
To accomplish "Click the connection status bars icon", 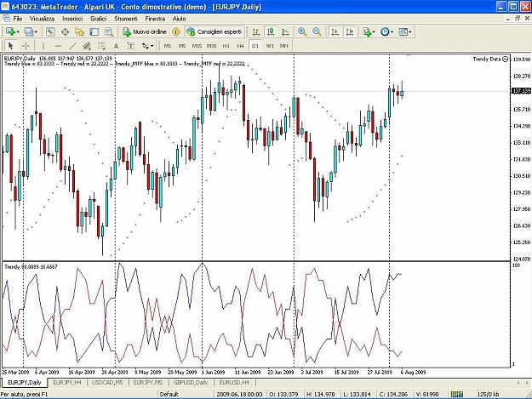I will point(457,394).
